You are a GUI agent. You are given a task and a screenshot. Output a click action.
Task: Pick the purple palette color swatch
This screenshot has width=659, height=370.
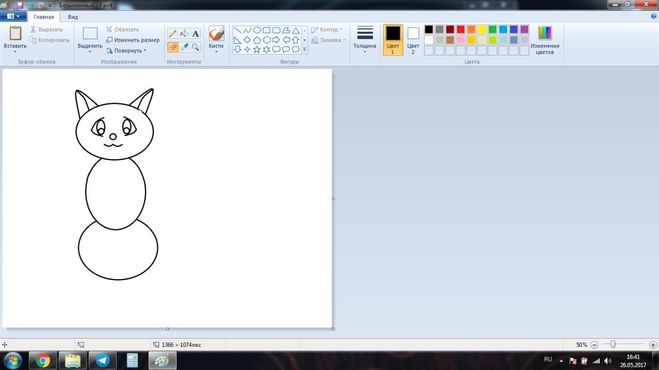point(525,29)
